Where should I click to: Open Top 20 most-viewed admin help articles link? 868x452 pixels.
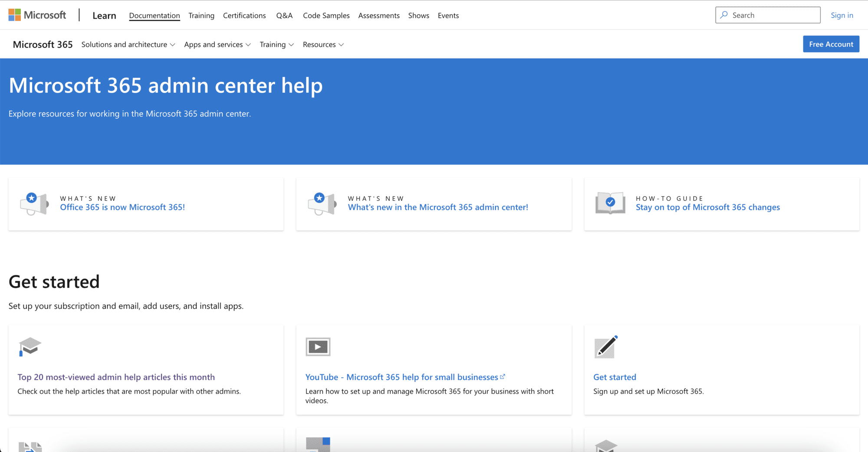click(116, 377)
